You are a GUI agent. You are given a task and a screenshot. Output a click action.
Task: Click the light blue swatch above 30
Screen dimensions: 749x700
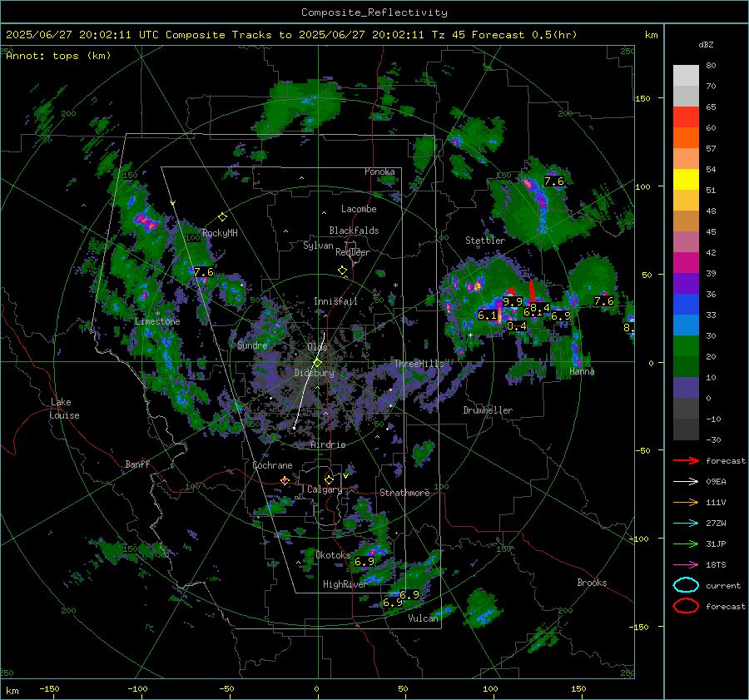[686, 325]
